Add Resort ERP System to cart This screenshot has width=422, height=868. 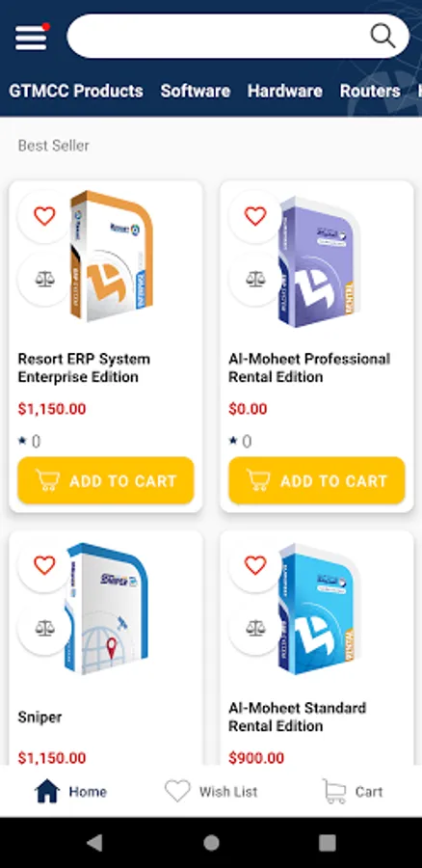(106, 480)
